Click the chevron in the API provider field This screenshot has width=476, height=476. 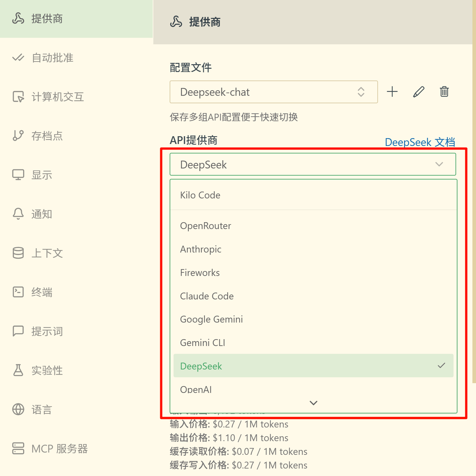tap(439, 164)
